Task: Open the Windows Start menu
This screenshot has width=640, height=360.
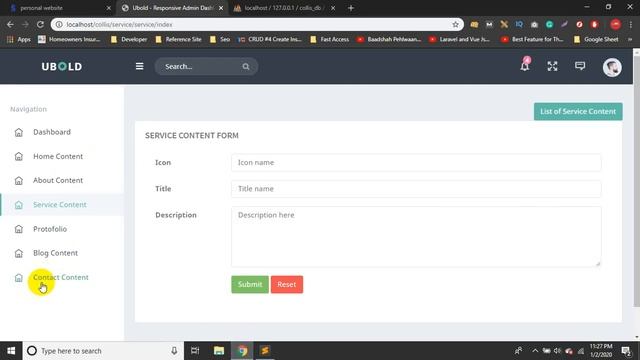Action: pyautogui.click(x=11, y=351)
